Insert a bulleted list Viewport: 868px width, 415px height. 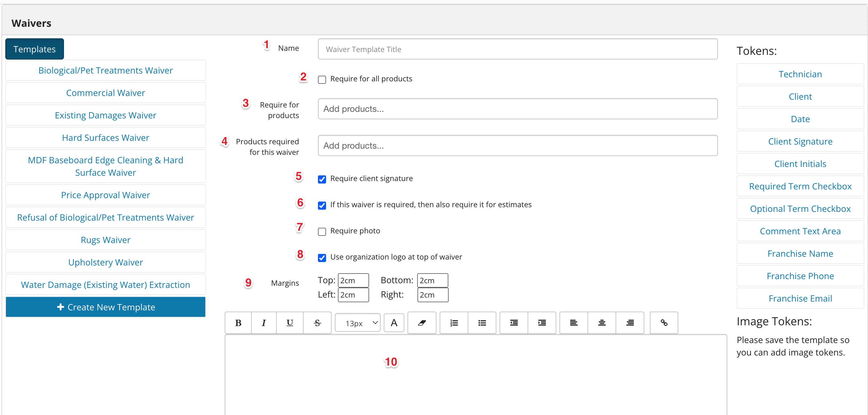(482, 323)
